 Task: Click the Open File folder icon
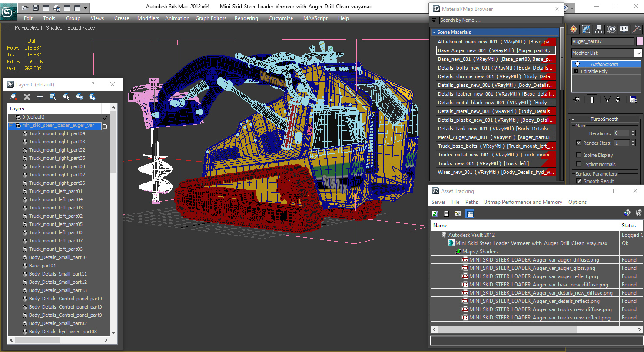(x=25, y=8)
